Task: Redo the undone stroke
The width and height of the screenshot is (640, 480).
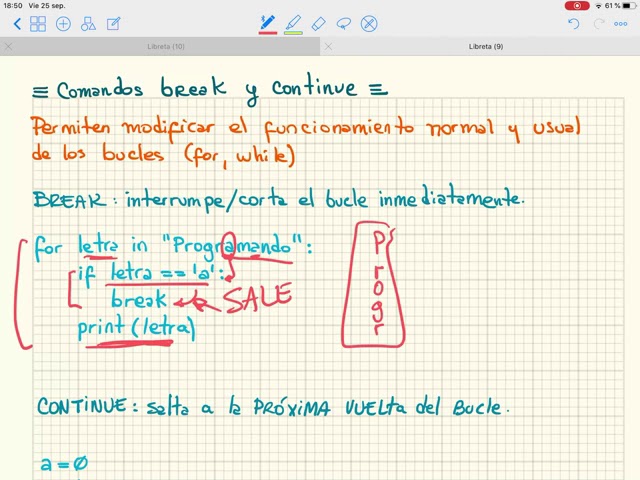Action: pos(598,24)
